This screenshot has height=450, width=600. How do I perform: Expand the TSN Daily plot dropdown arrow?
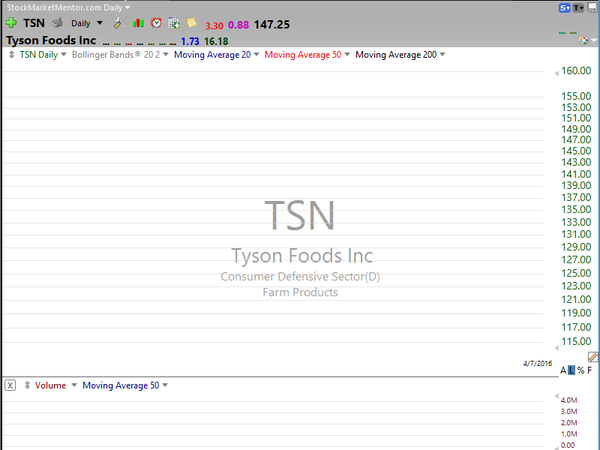[64, 55]
